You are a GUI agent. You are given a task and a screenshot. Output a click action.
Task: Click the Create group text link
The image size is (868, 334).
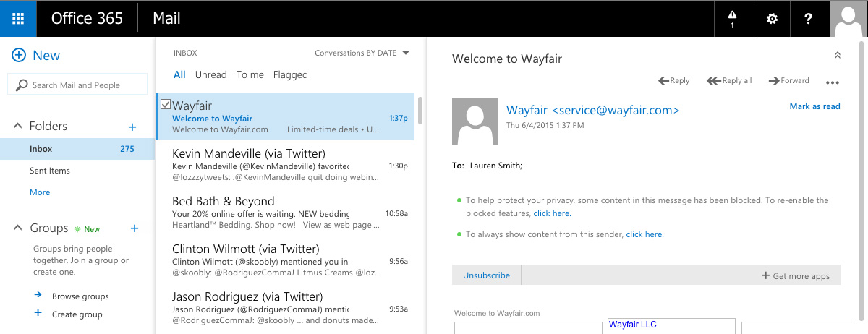77,314
